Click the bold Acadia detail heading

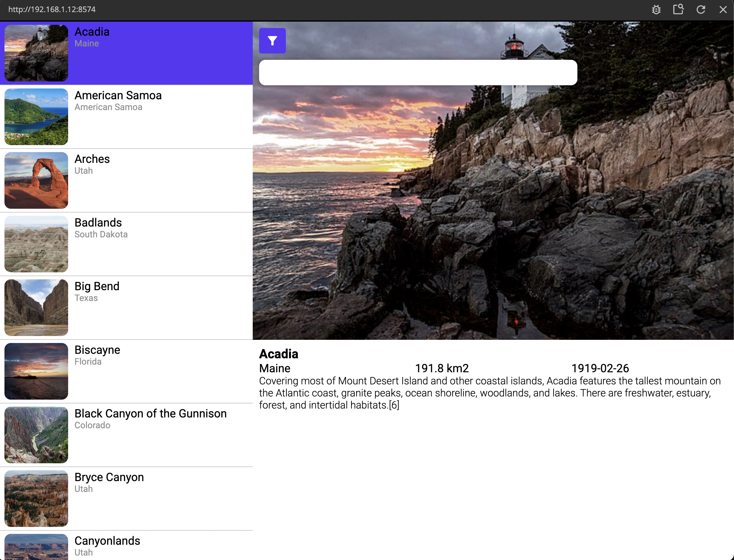tap(279, 354)
